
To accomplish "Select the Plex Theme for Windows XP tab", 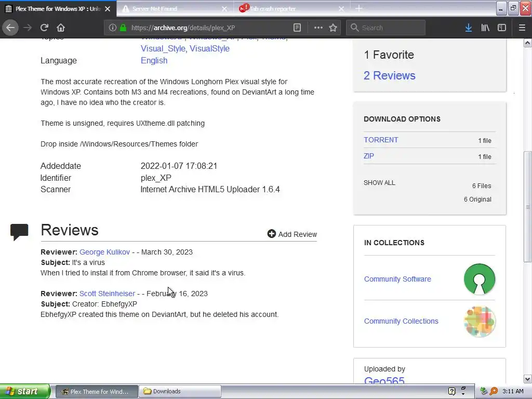I will pyautogui.click(x=58, y=9).
